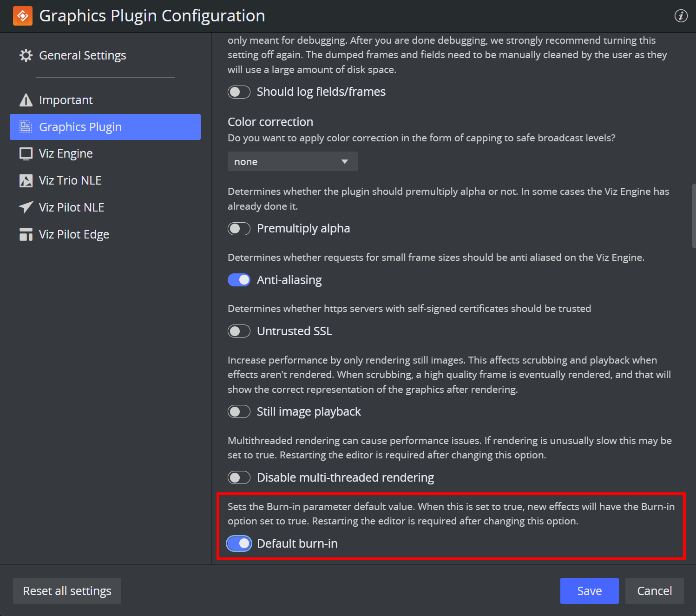The image size is (696, 616).
Task: Click the Anti-aliasing label text
Action: (x=289, y=280)
